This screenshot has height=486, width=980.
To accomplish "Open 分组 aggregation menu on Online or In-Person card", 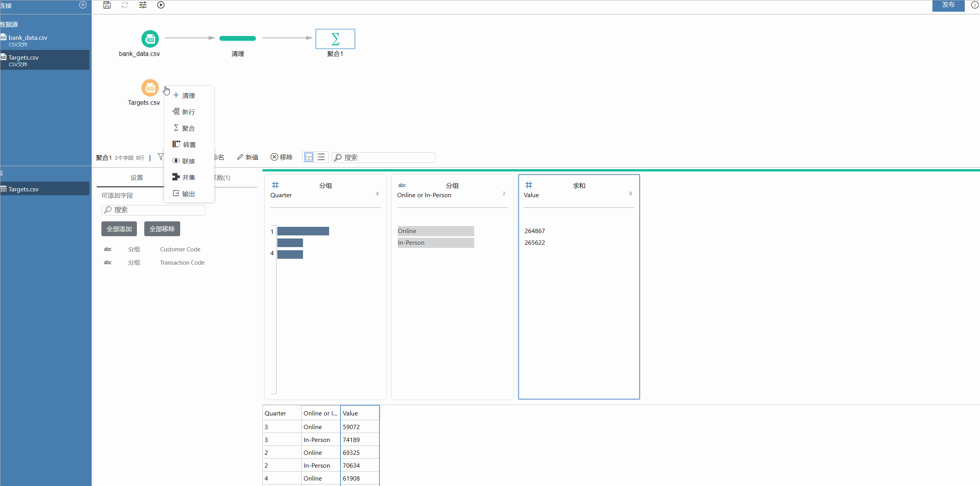I will [452, 186].
